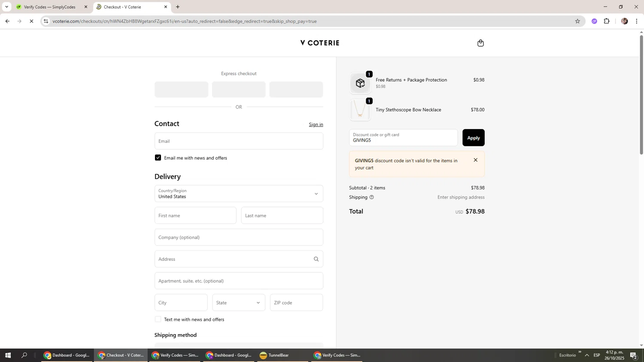
Task: Expand the Country/Region dropdown
Action: tap(239, 194)
